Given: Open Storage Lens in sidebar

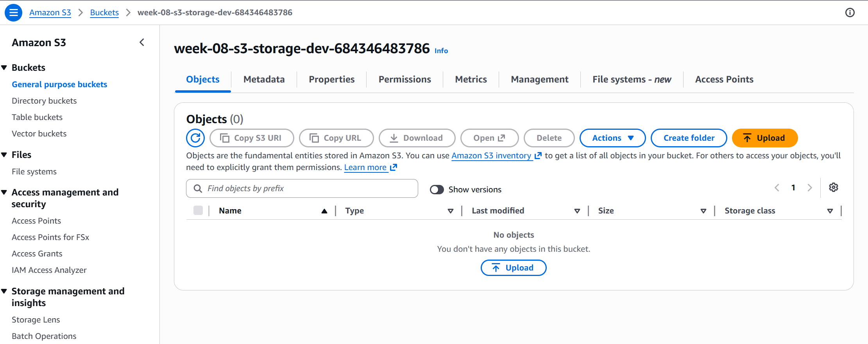Looking at the screenshot, I should tap(36, 320).
